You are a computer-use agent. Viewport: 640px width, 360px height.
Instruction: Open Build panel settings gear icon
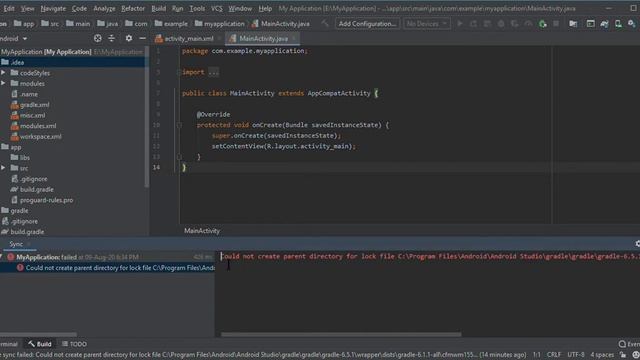pos(637,244)
